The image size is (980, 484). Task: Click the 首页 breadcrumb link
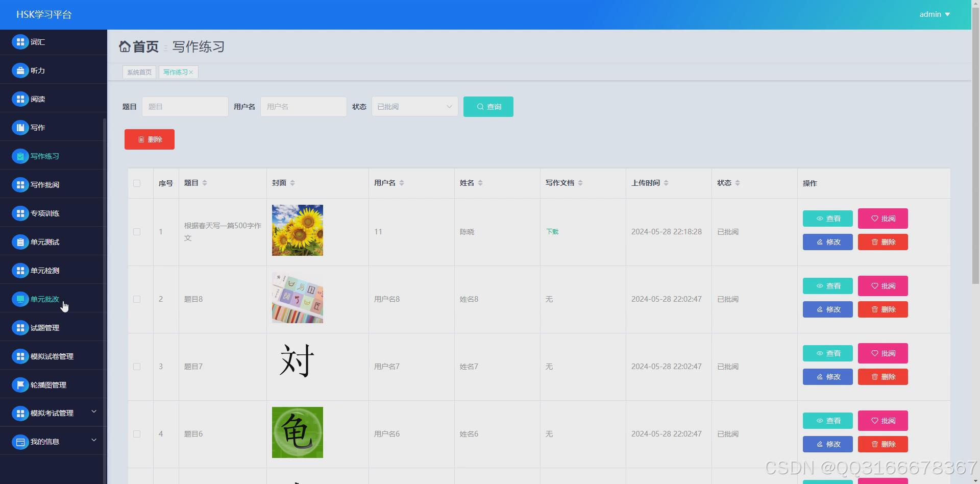point(145,46)
